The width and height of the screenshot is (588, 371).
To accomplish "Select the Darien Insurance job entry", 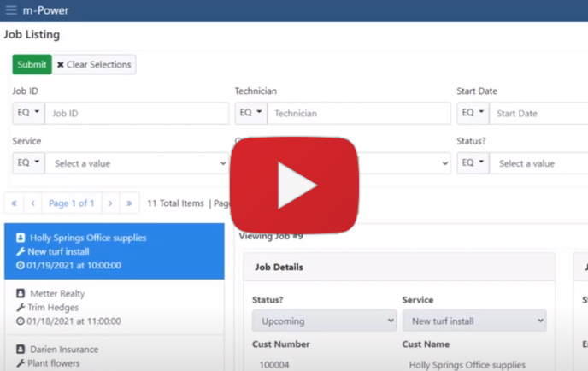I will coord(114,355).
